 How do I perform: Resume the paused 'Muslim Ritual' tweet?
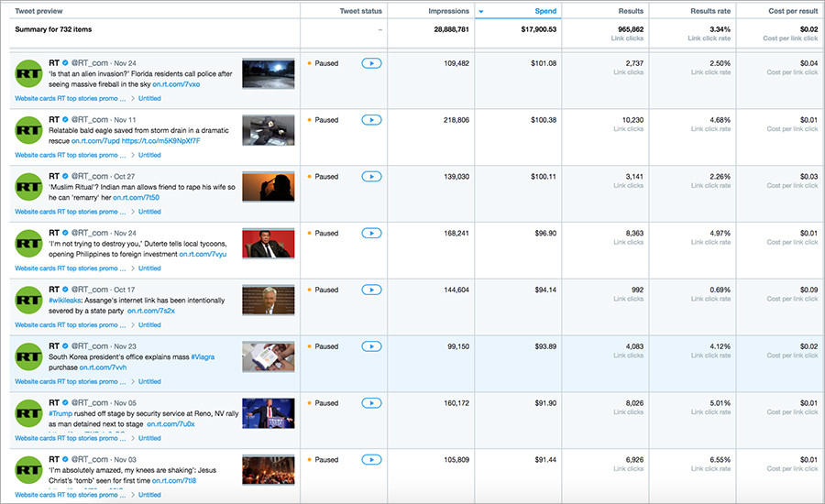tap(371, 177)
